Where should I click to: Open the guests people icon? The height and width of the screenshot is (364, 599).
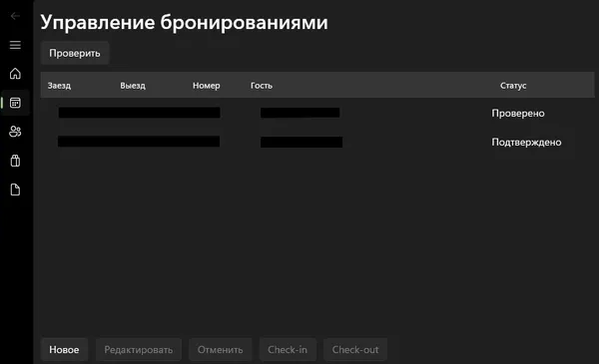[15, 132]
